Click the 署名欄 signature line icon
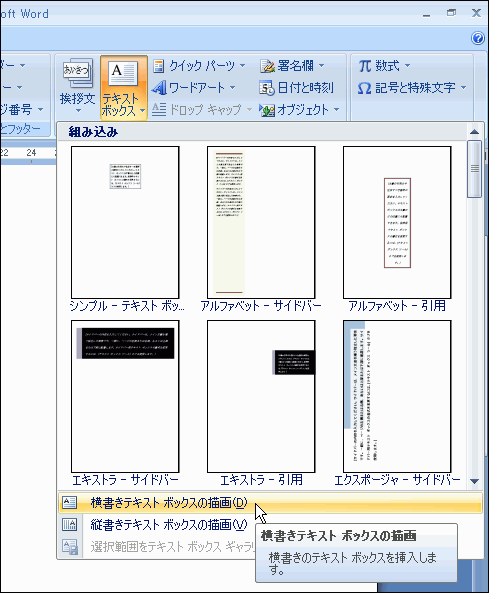Screen dimensions: 489x593 click(x=267, y=66)
